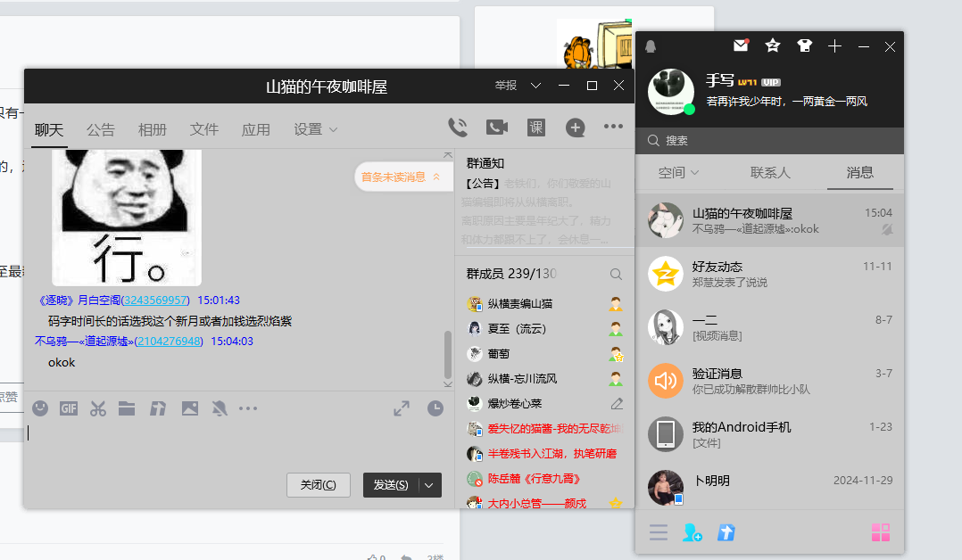Expand the 设置 tab dropdown chevron
The width and height of the screenshot is (962, 560).
tap(334, 129)
